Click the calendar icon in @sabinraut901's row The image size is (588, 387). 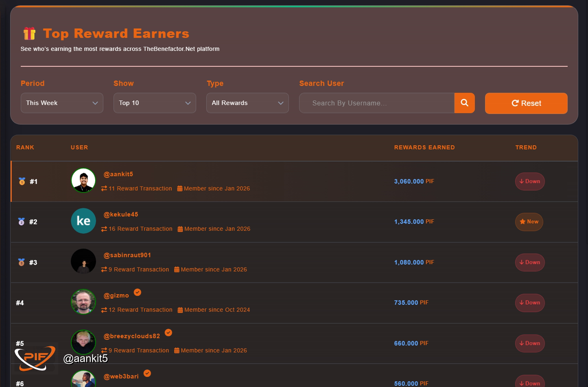[177, 269]
